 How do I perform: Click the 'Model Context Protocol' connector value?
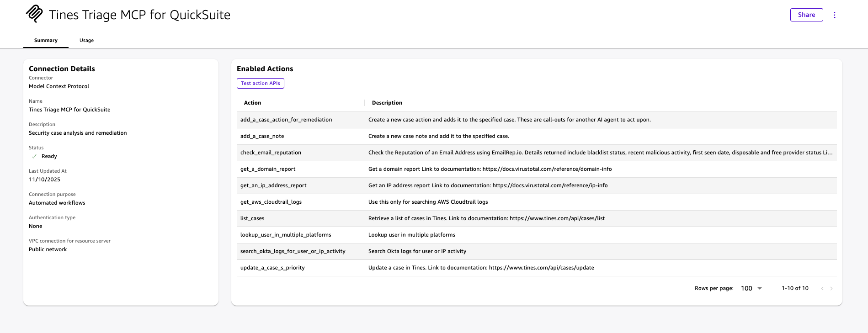click(x=59, y=86)
